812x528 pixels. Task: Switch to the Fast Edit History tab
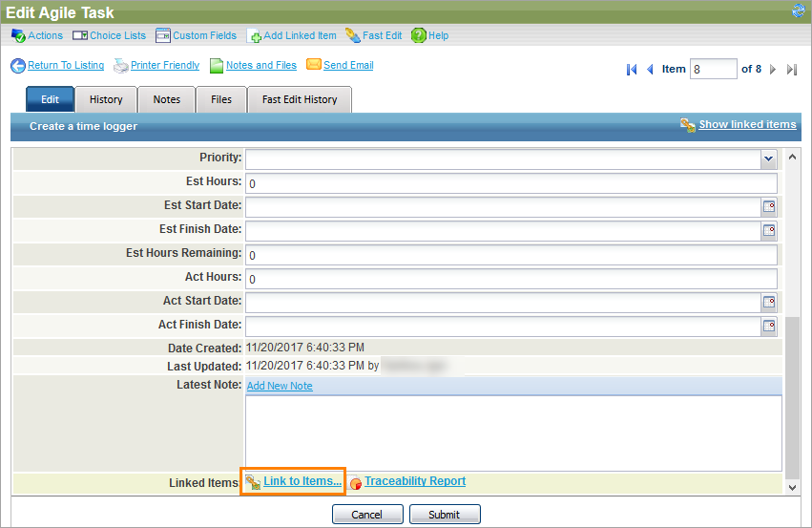point(300,99)
